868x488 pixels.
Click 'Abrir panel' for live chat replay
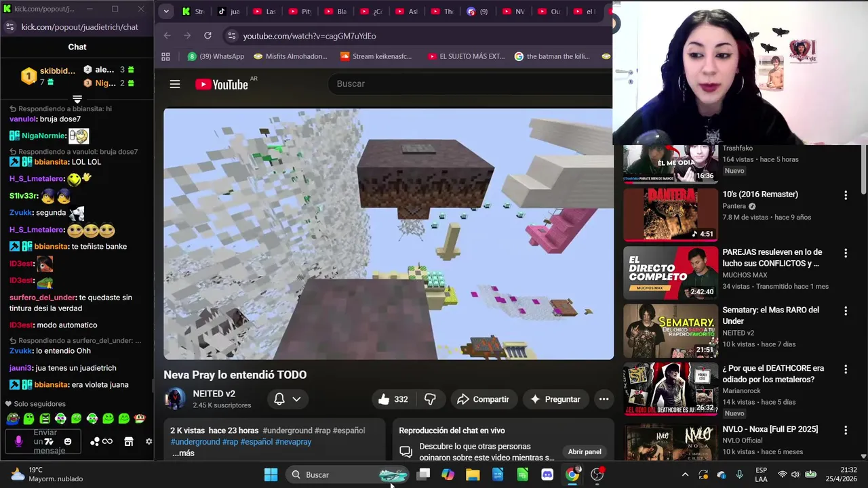[585, 452]
